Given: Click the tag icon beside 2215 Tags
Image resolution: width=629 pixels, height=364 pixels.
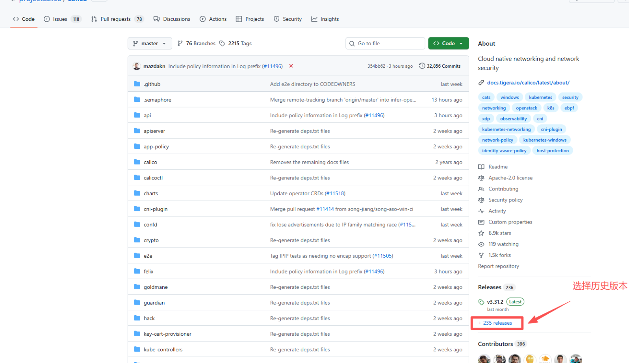Looking at the screenshot, I should 222,43.
